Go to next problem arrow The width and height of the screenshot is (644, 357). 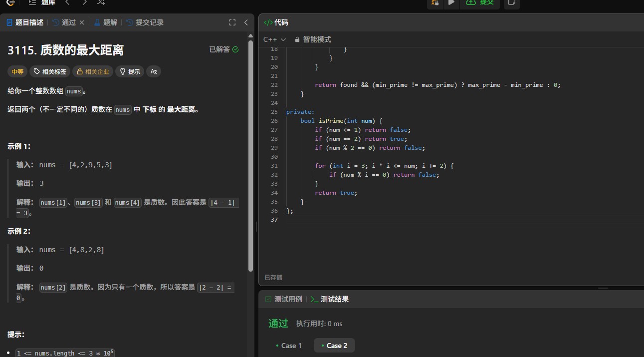pos(84,2)
